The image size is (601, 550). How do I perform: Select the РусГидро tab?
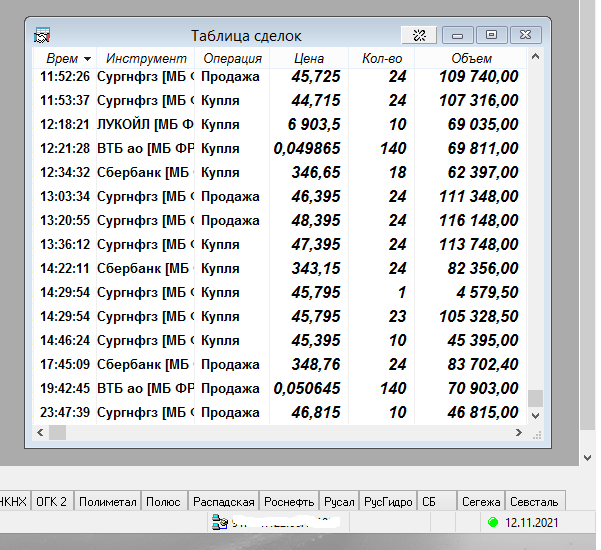[388, 501]
